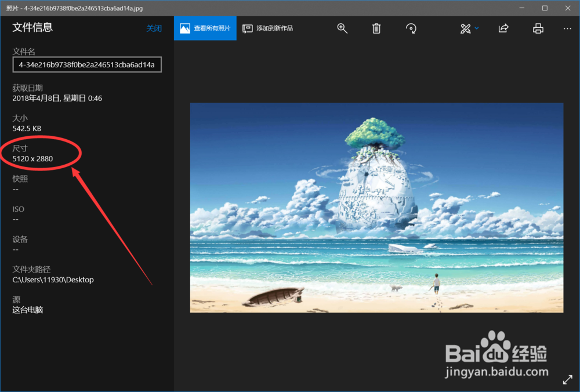Select the folder path C:\Users\11930\Desktop
Viewport: 580px width, 392px height.
pos(53,280)
